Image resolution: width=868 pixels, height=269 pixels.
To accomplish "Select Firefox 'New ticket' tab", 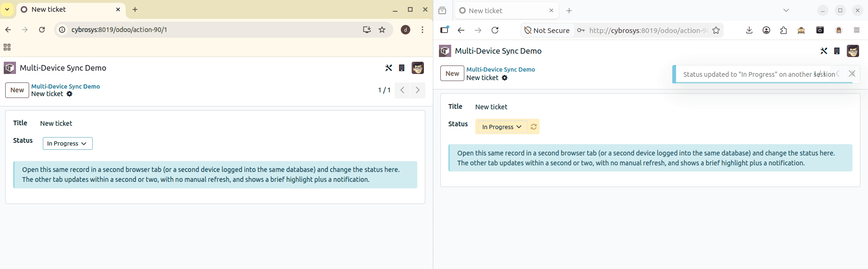I will point(506,10).
